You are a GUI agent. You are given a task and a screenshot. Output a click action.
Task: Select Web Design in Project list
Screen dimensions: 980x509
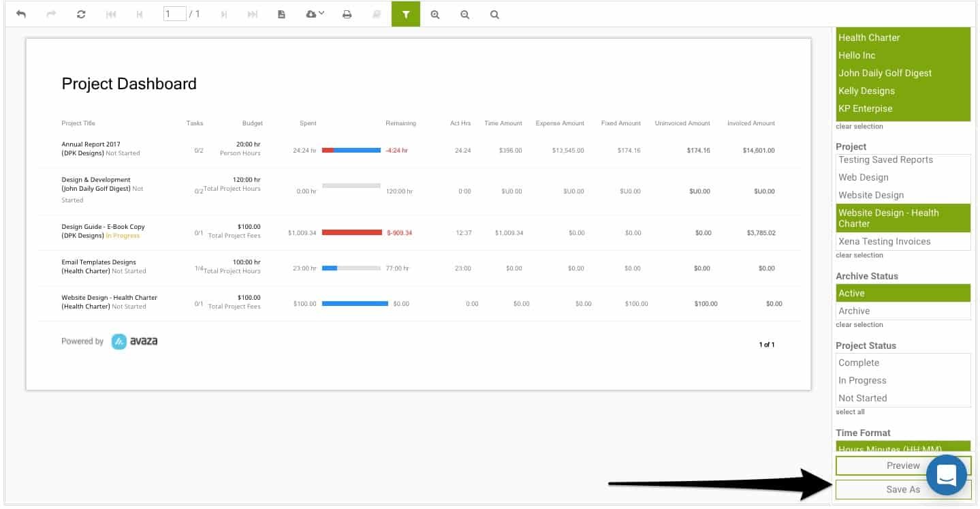(x=902, y=177)
